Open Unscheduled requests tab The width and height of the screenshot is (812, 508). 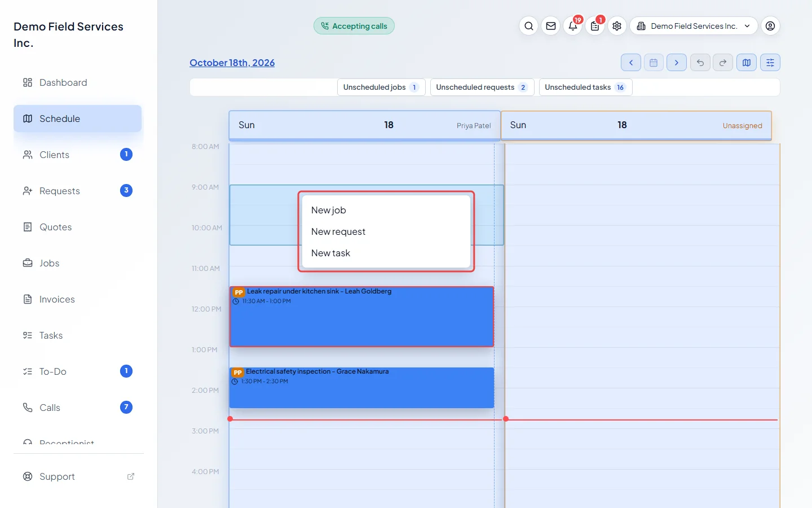pos(482,87)
